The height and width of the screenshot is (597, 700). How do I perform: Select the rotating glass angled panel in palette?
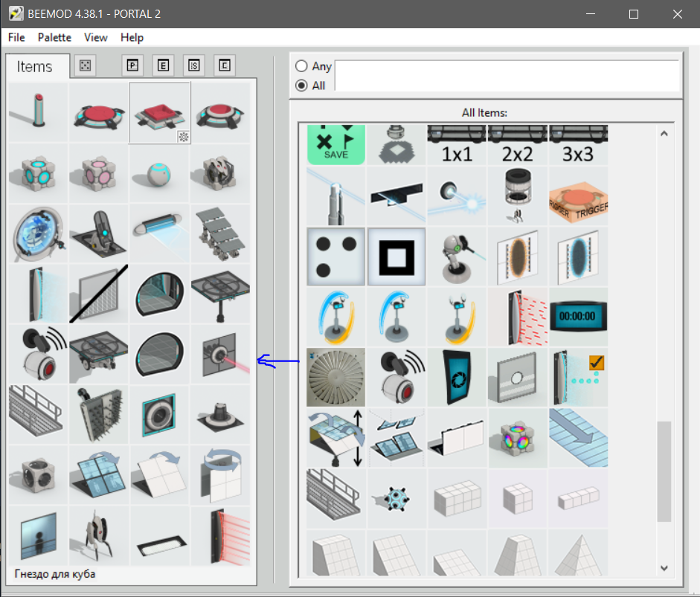tap(99, 475)
